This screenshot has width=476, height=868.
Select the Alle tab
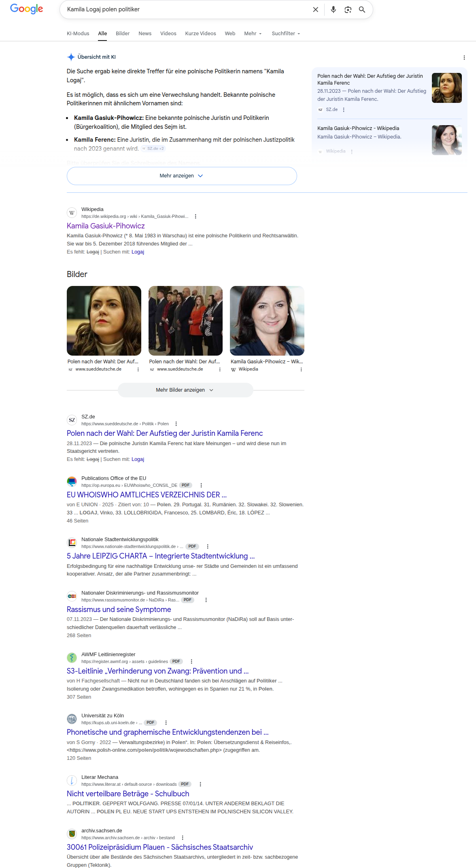(102, 33)
